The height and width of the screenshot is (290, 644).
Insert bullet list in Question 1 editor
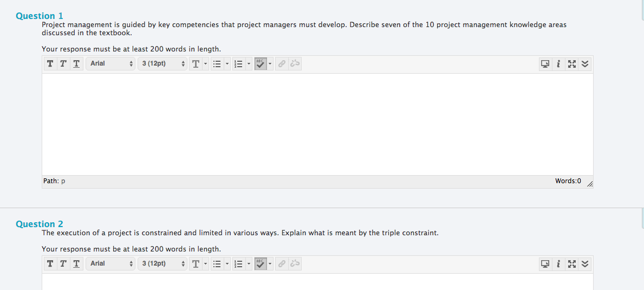[x=216, y=64]
